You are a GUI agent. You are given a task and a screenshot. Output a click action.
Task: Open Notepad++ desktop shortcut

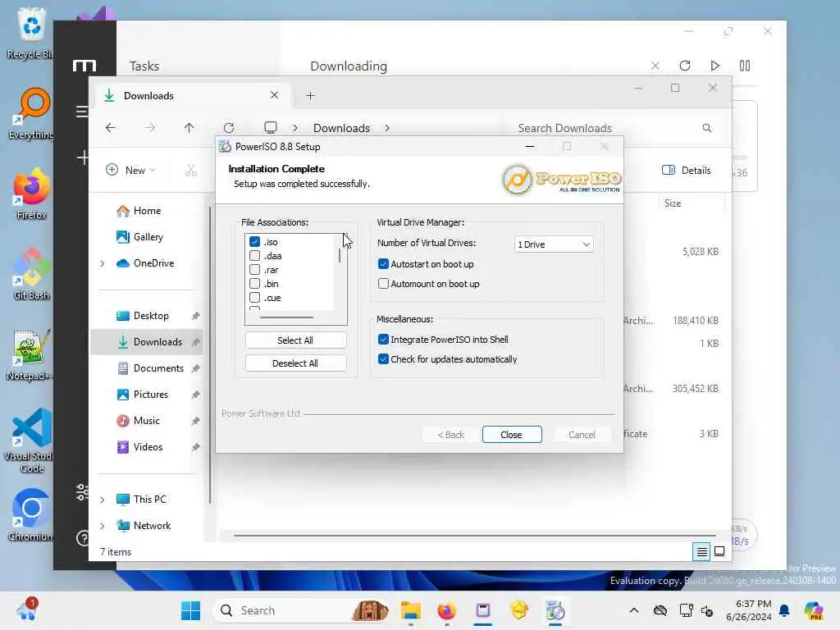30,354
